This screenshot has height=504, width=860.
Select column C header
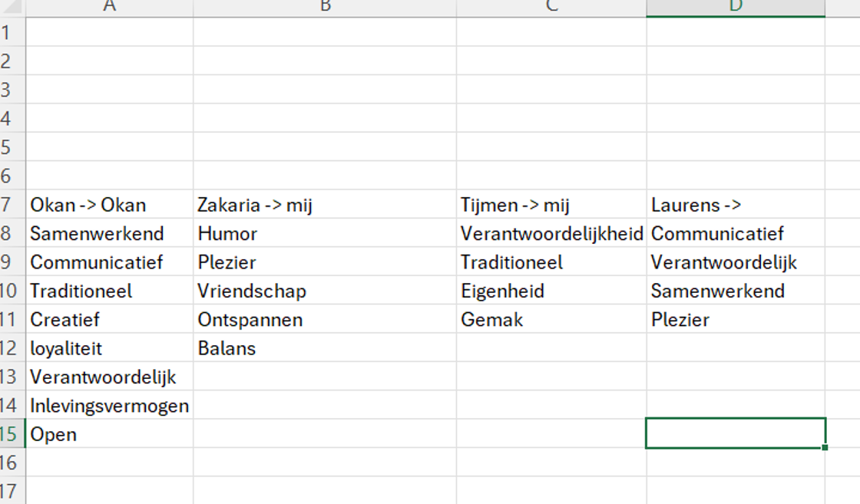pos(551,7)
